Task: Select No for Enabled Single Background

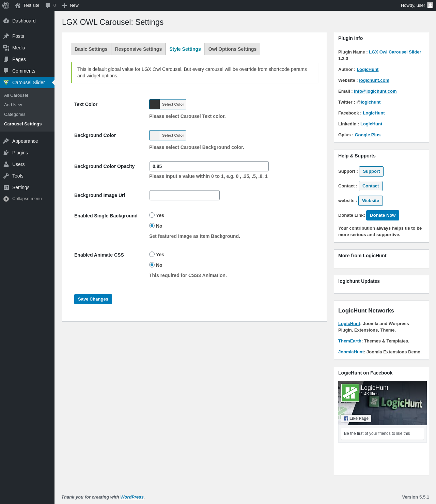Action: 152,226
